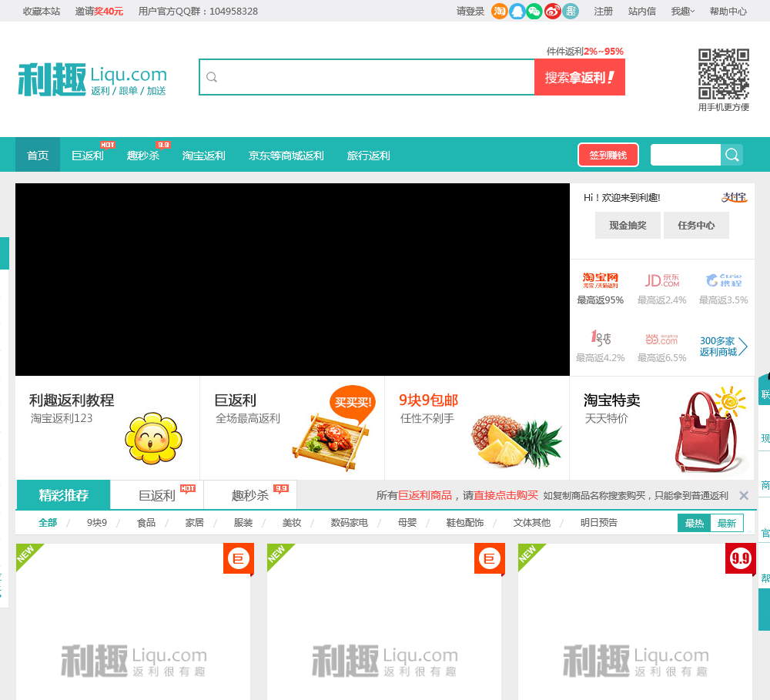Click the Weibo login icon
The height and width of the screenshot is (700, 770).
[x=552, y=12]
